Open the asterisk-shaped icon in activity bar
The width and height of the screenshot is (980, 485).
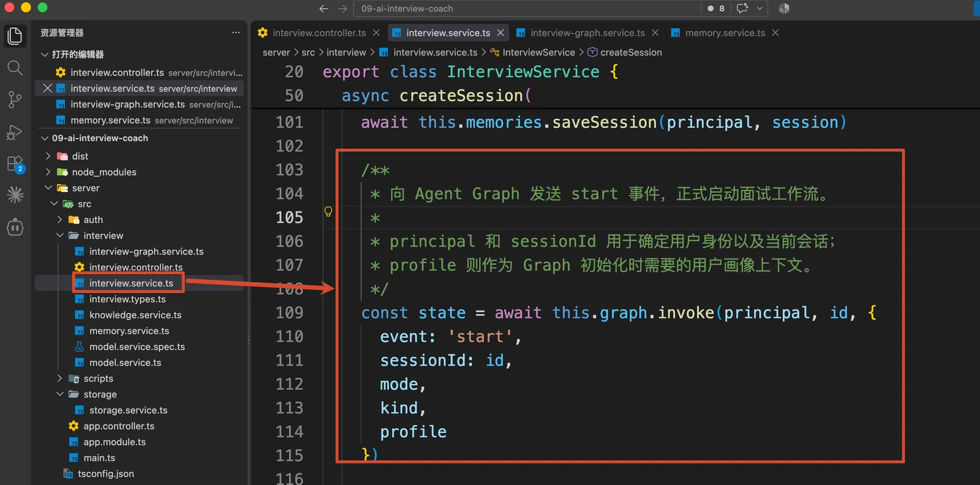click(x=15, y=195)
